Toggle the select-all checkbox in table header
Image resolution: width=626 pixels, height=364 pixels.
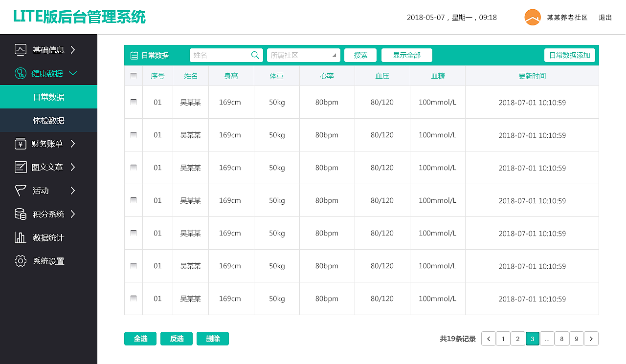coord(134,76)
